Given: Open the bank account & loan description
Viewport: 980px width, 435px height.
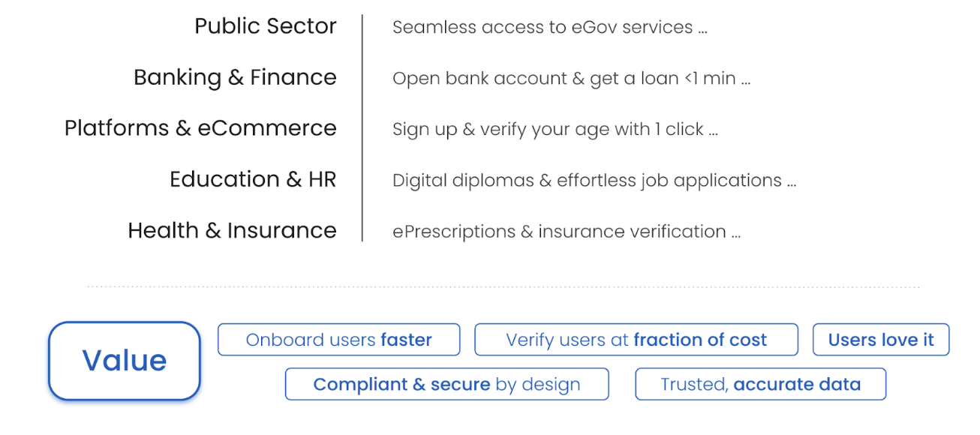Looking at the screenshot, I should tap(564, 79).
